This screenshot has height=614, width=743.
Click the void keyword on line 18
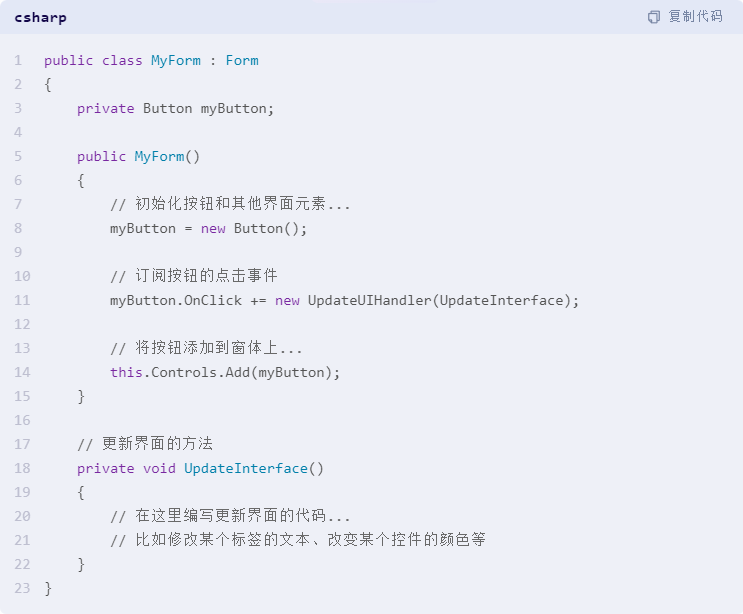click(x=159, y=469)
